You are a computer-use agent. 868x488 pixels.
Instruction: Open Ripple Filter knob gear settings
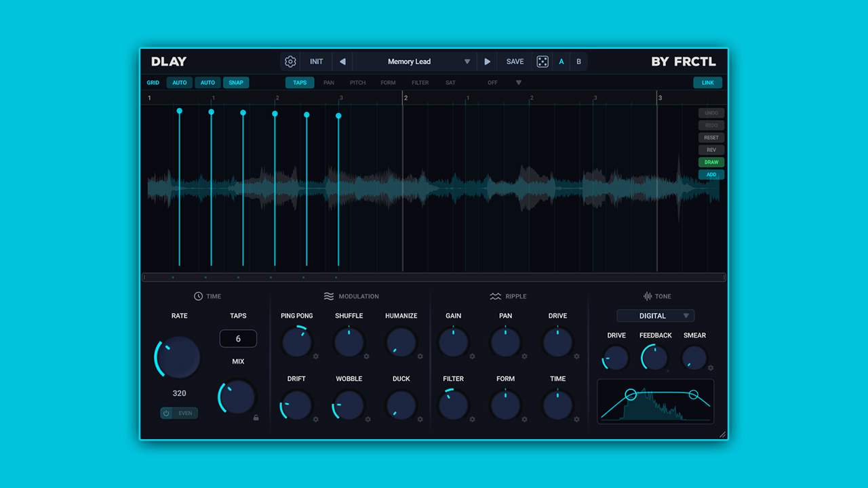coord(473,419)
